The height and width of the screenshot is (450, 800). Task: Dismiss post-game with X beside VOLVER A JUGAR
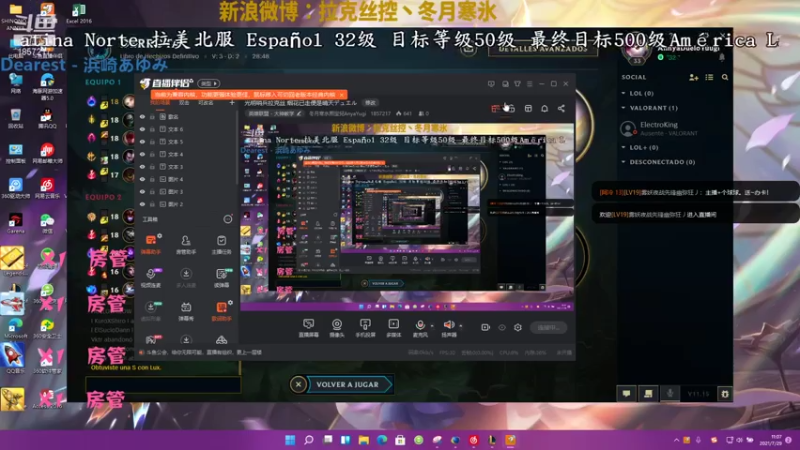[298, 384]
